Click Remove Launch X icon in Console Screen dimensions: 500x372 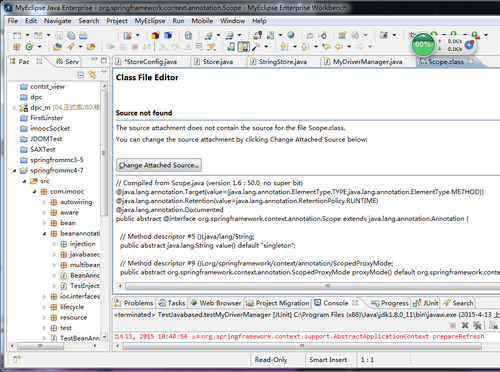465,325
